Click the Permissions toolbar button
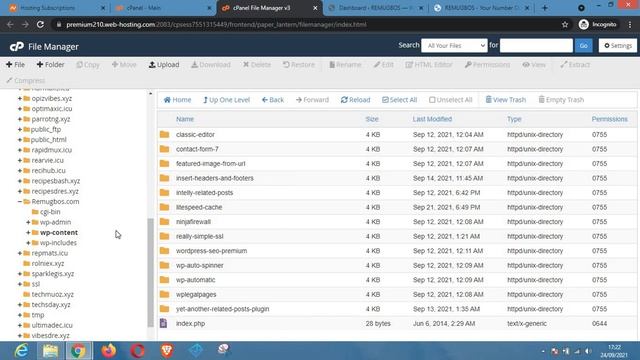The image size is (640, 360). (487, 64)
